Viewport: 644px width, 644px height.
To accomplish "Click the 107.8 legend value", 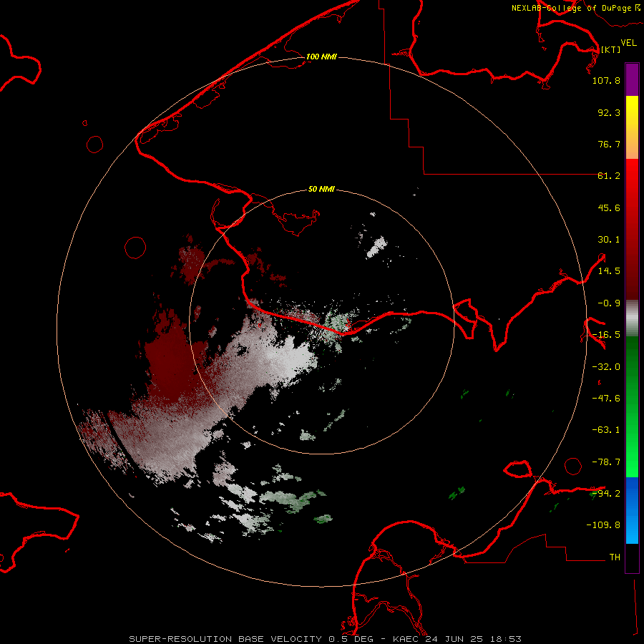I will (606, 81).
